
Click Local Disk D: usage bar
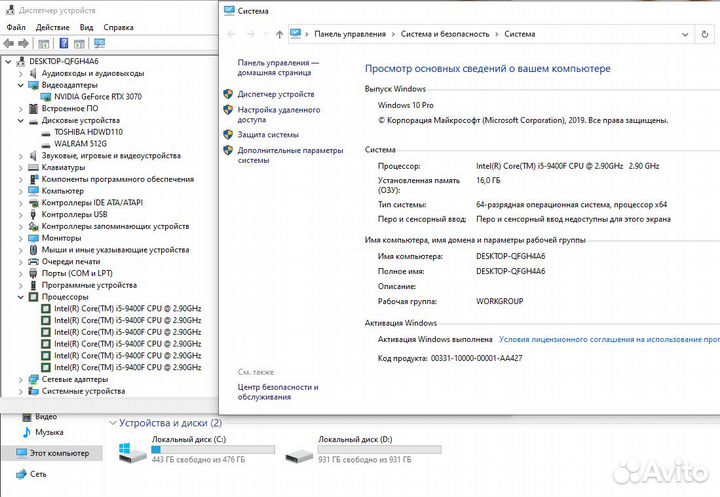click(x=379, y=449)
